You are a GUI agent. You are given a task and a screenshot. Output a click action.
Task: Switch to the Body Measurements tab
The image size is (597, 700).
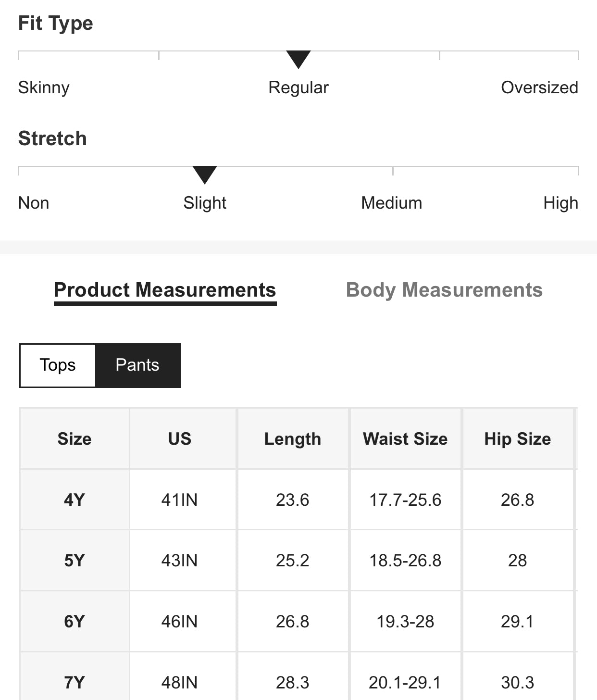(444, 290)
